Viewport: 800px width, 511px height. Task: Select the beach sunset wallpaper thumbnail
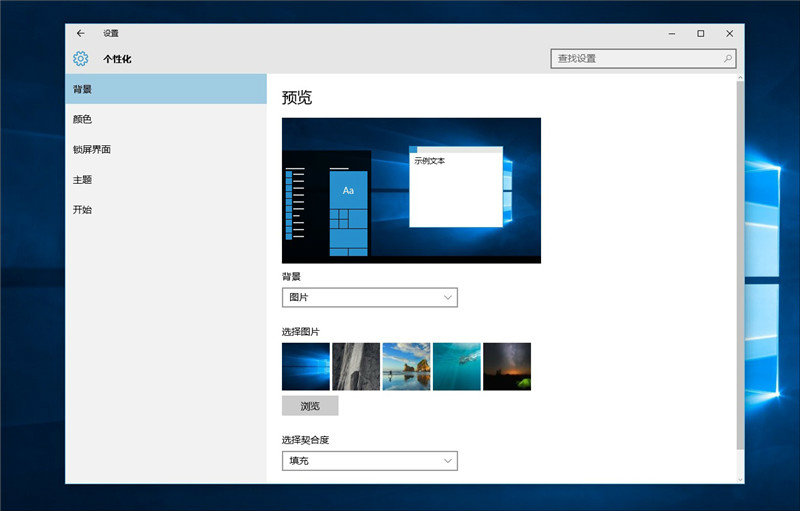[x=406, y=366]
